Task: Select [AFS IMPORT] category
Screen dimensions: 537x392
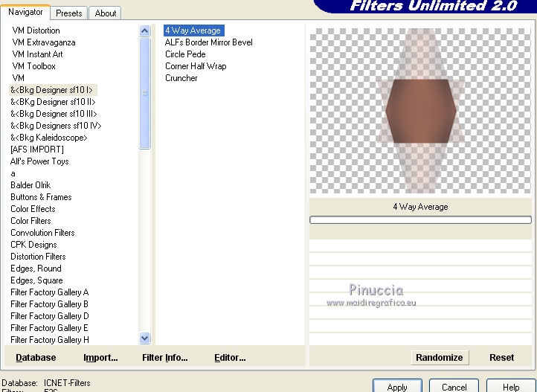Action: click(37, 150)
